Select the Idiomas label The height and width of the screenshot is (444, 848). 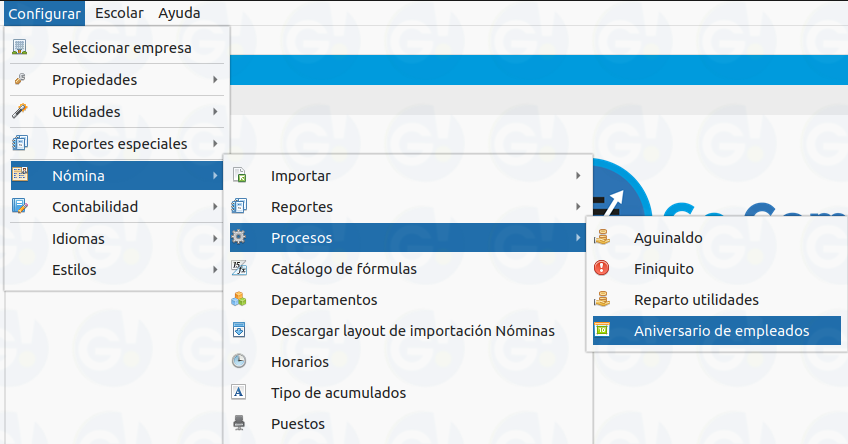pyautogui.click(x=78, y=238)
